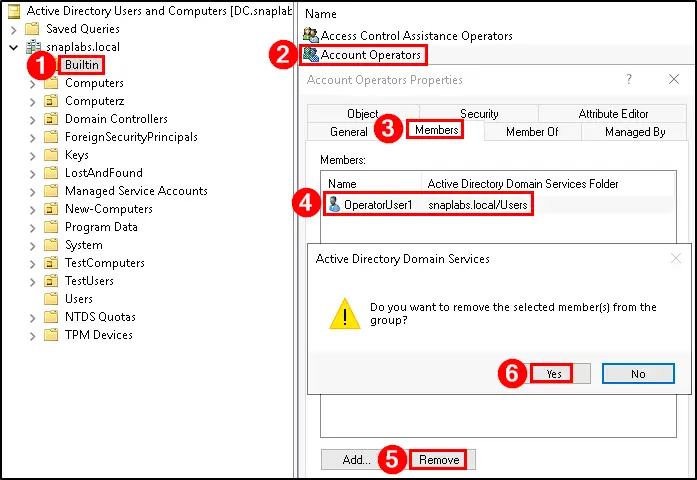The height and width of the screenshot is (480, 697).
Task: Select the TestComputers tree label
Action: pos(105,263)
